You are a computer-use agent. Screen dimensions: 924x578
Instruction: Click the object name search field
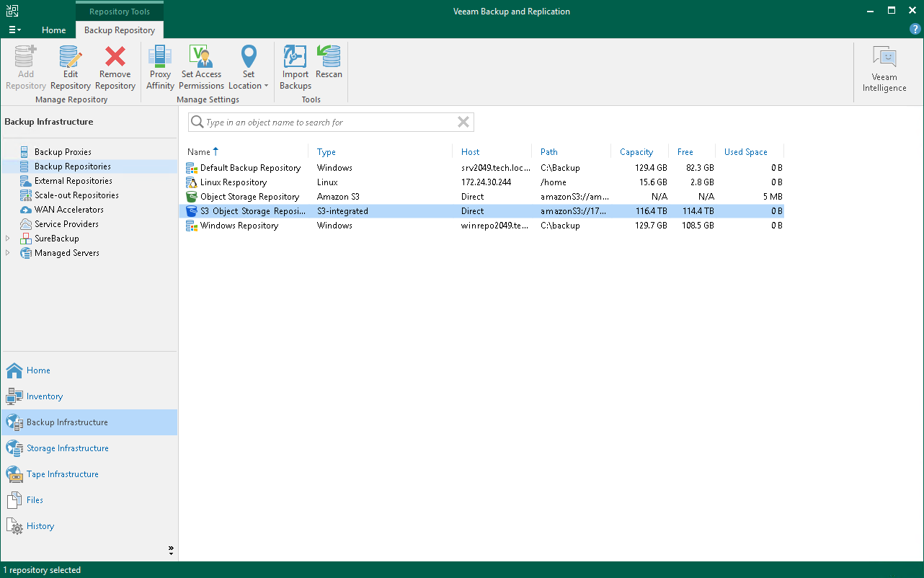[x=324, y=123]
